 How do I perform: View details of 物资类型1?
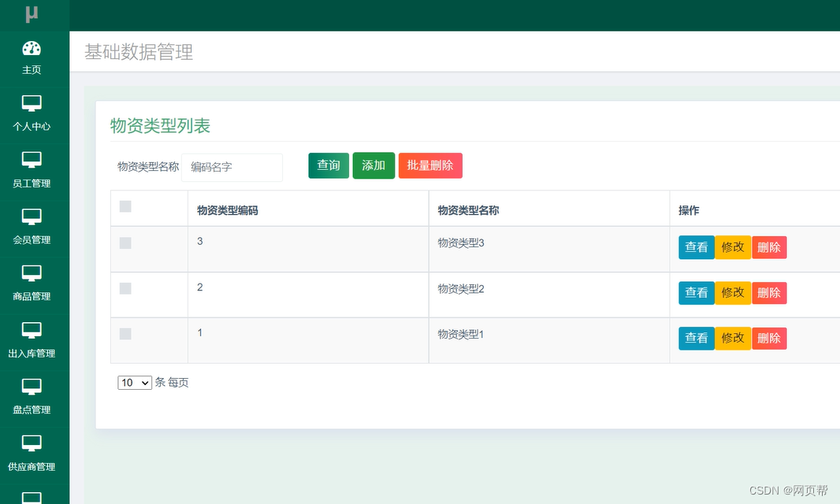click(x=697, y=339)
